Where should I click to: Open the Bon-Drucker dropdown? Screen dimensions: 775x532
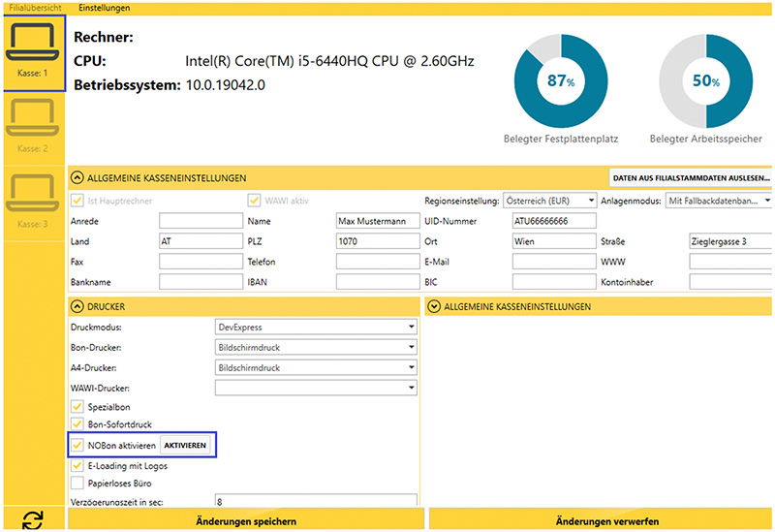[316, 347]
